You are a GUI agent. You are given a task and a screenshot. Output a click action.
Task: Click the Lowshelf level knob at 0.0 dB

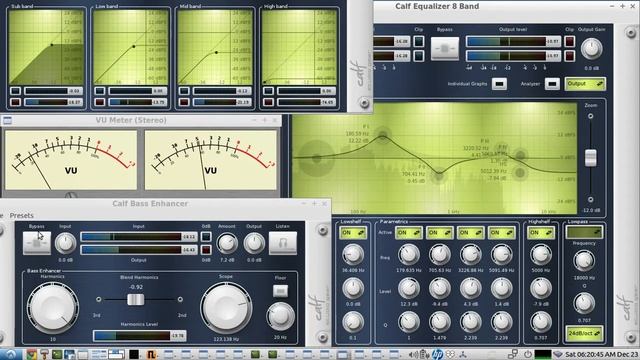(353, 288)
